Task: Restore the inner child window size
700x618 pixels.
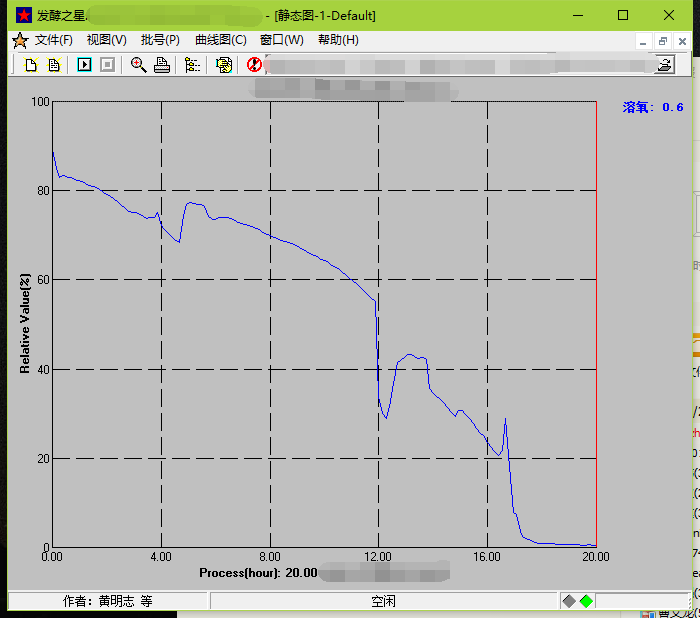Action: coord(662,41)
